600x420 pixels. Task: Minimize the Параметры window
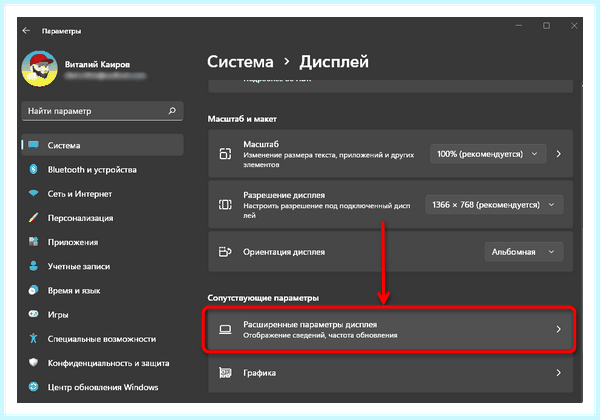pos(518,26)
